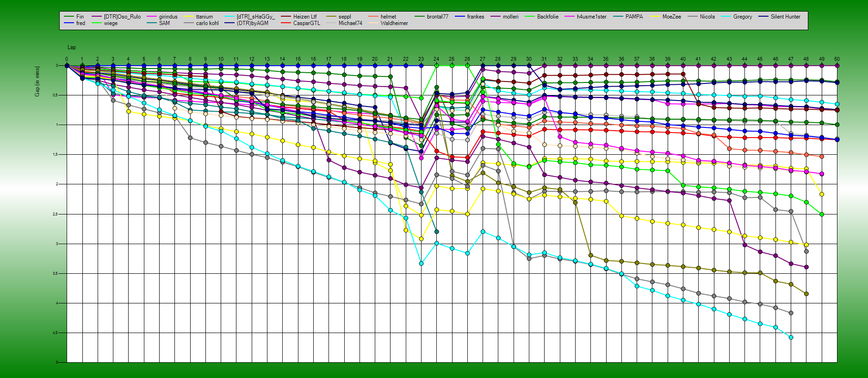Click the Backfolie legend entry

(547, 17)
